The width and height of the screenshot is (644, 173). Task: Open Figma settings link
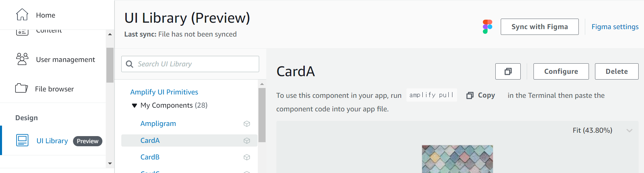tap(615, 27)
